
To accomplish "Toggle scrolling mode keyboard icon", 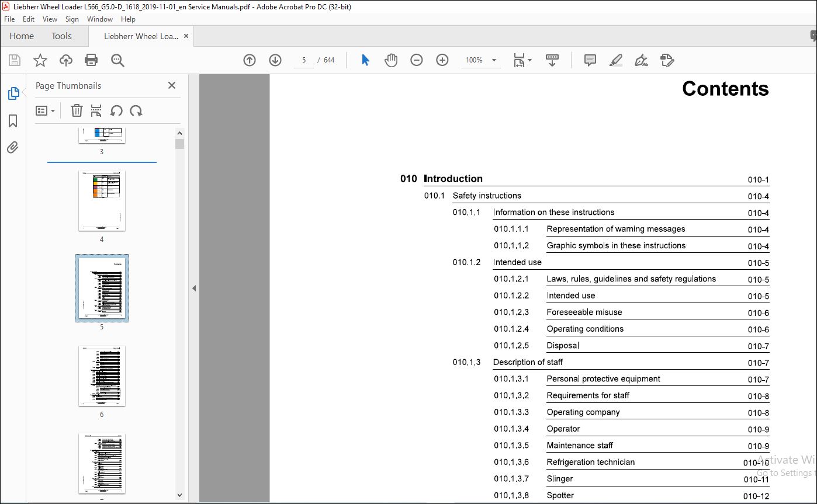I will click(552, 60).
